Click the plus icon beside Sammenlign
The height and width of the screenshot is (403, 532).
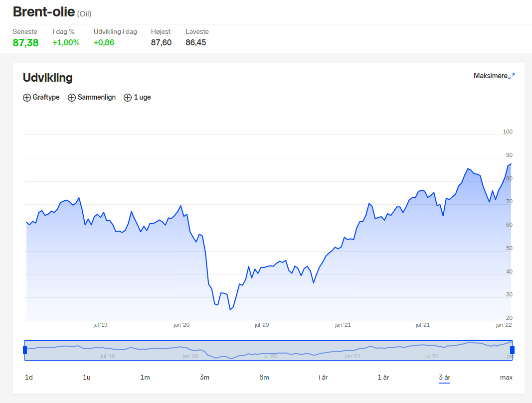tap(72, 98)
